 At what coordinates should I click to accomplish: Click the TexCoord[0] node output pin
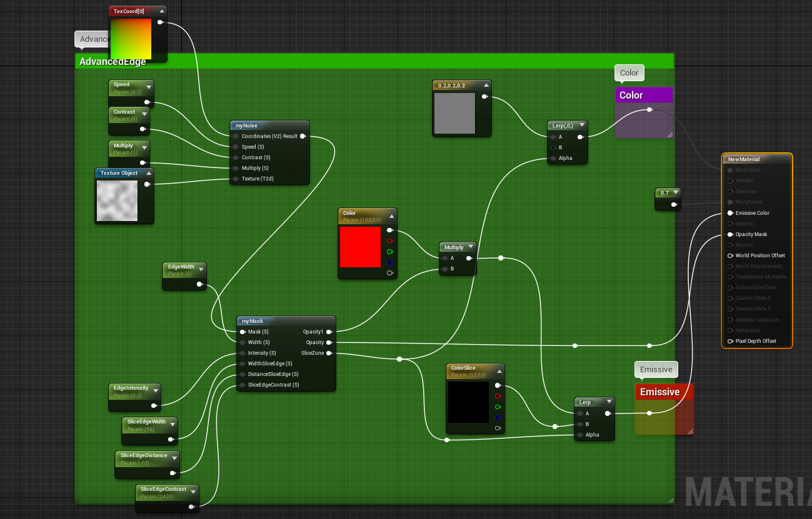[x=160, y=22]
